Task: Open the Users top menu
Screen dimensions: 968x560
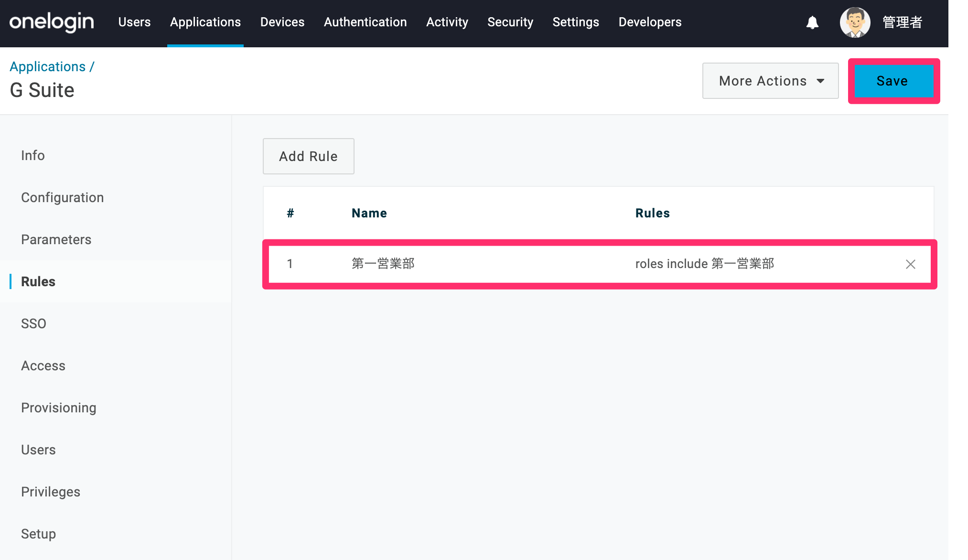Action: [x=134, y=22]
